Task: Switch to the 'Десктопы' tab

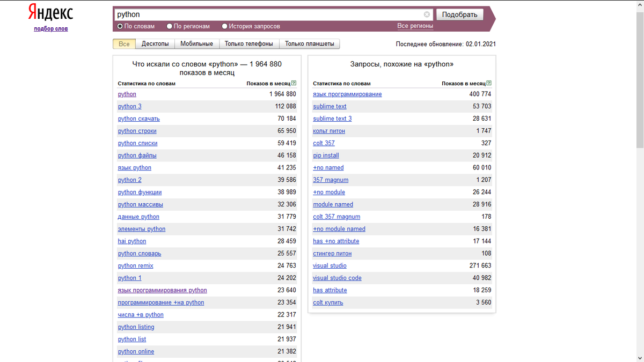Action: 155,44
